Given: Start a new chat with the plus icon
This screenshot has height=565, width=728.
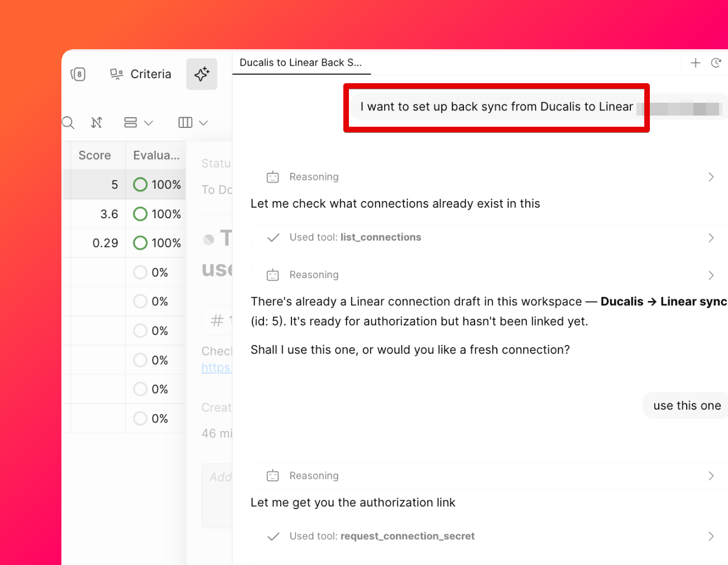Looking at the screenshot, I should pyautogui.click(x=696, y=63).
